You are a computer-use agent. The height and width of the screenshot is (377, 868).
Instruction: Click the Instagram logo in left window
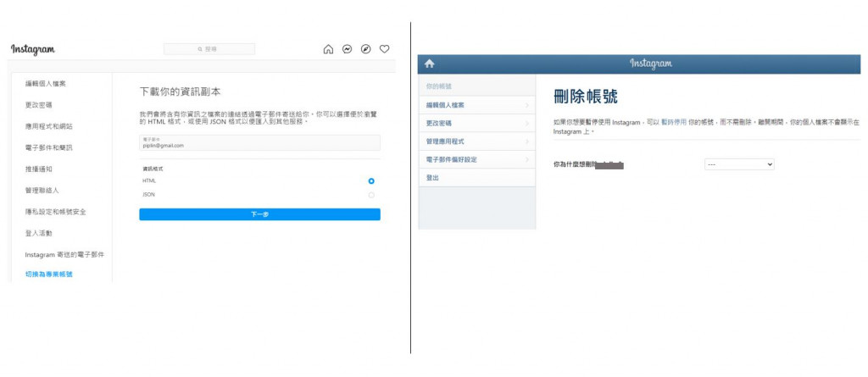pyautogui.click(x=33, y=49)
